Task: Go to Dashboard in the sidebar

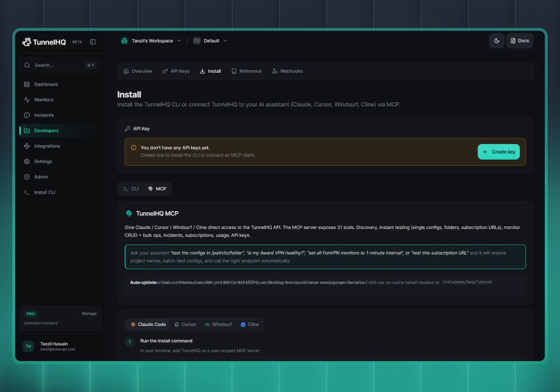Action: click(60, 84)
